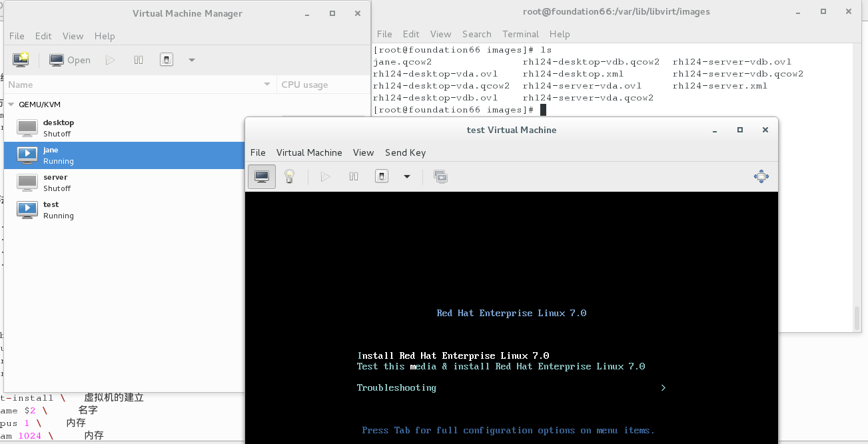The height and width of the screenshot is (444, 868).
Task: Show the graphical console view in the test VM window
Action: pos(262,176)
